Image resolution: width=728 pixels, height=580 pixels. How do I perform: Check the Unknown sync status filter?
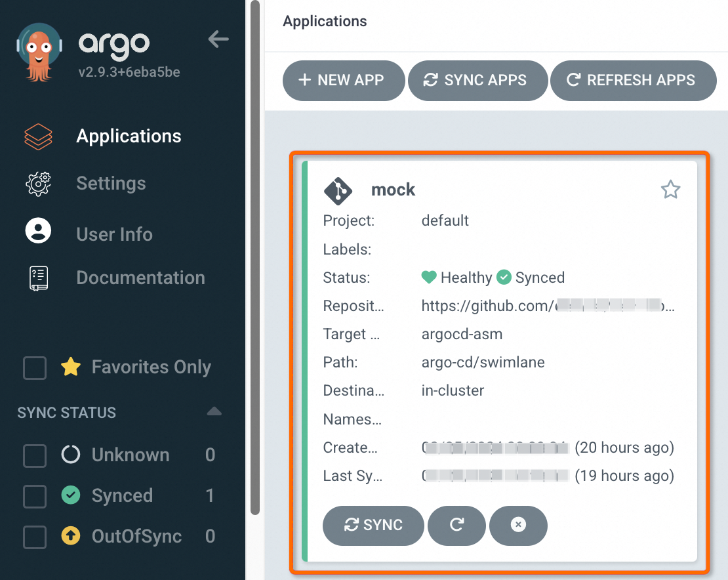[35, 455]
